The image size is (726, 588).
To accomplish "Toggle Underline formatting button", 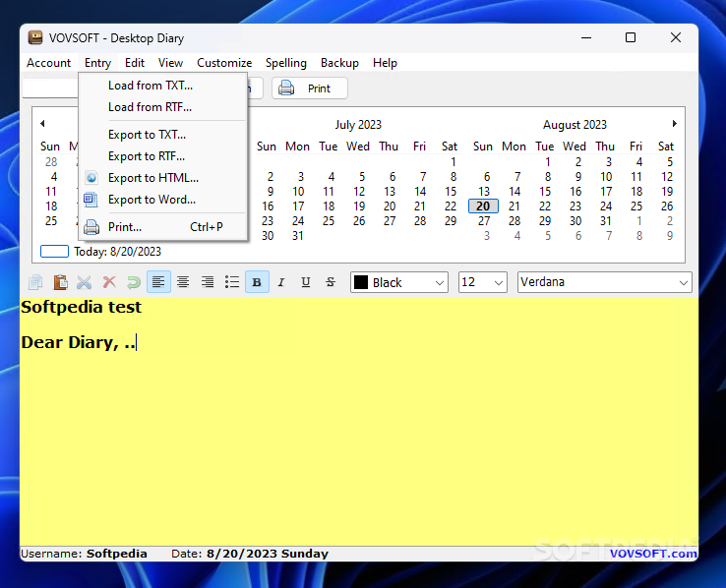I will [306, 282].
